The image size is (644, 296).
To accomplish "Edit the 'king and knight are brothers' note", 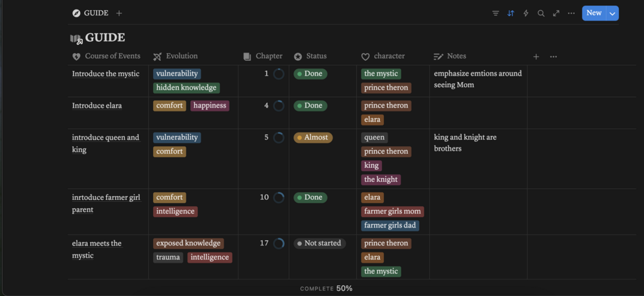I will [x=465, y=143].
